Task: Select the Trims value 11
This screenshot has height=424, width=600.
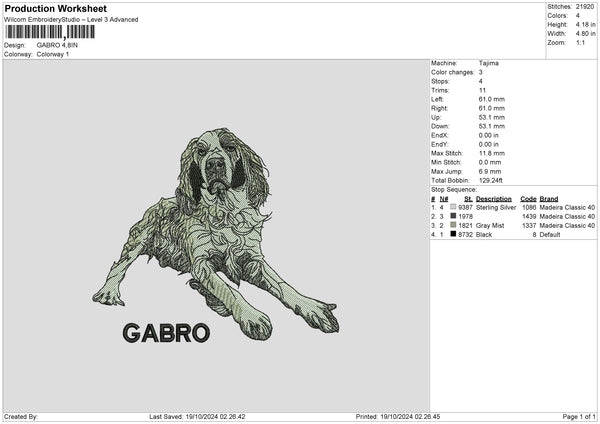Action: pyautogui.click(x=482, y=90)
